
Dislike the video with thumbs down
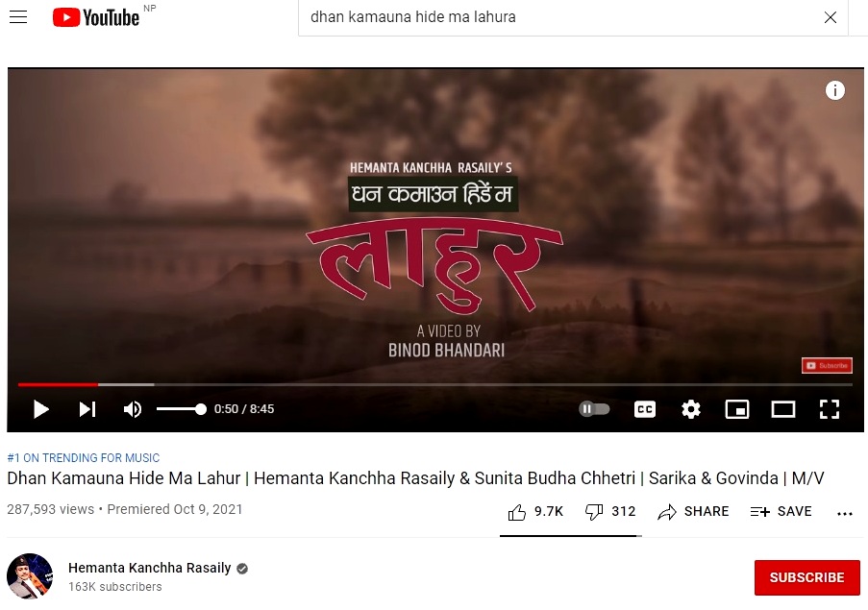610,512
